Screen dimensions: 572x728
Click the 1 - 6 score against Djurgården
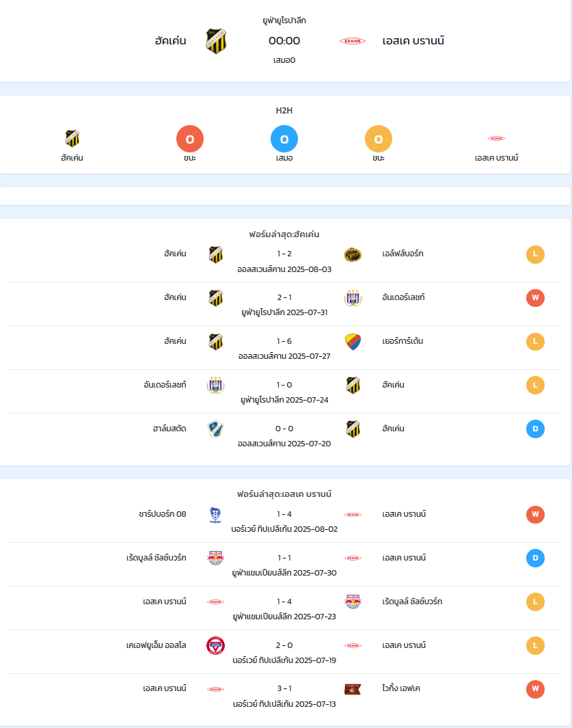point(284,341)
